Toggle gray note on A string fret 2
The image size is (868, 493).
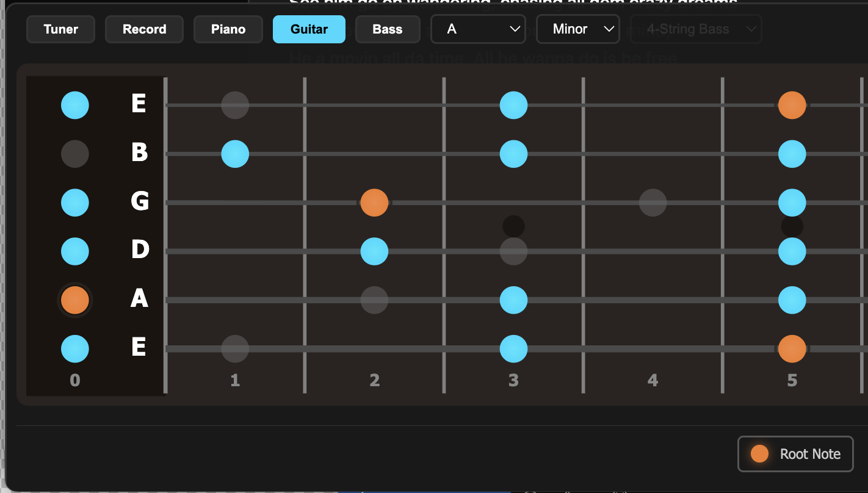pyautogui.click(x=374, y=300)
